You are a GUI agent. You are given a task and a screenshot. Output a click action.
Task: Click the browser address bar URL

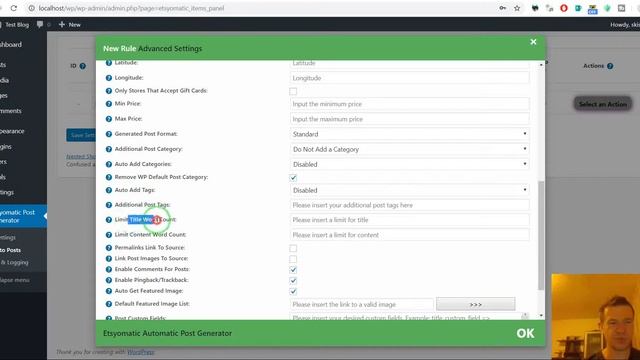coord(131,8)
